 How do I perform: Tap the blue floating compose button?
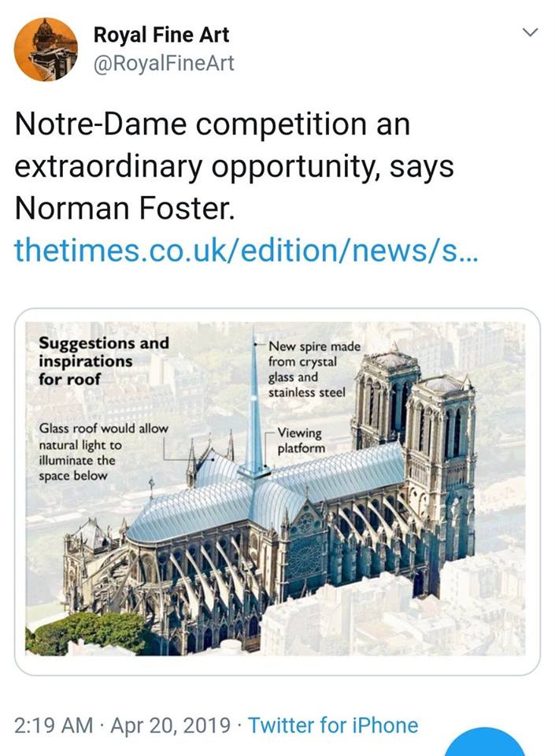[x=484, y=744]
